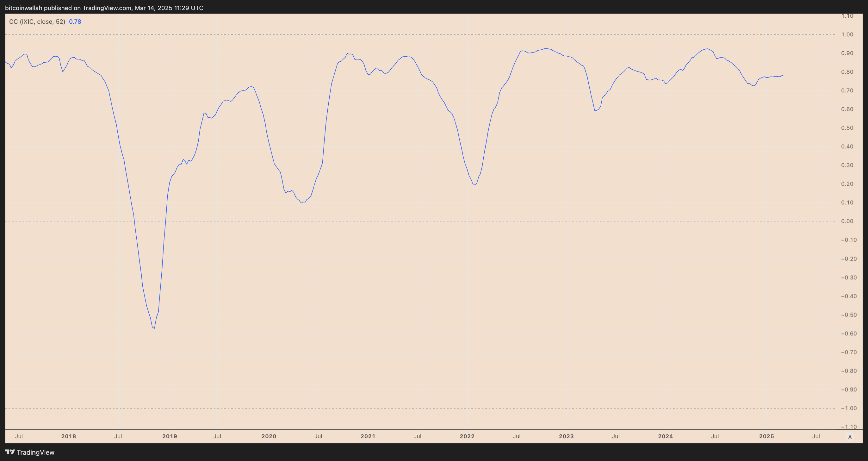Click the 2024 time axis label
Viewport: 868px width, 461px height.
click(x=666, y=436)
